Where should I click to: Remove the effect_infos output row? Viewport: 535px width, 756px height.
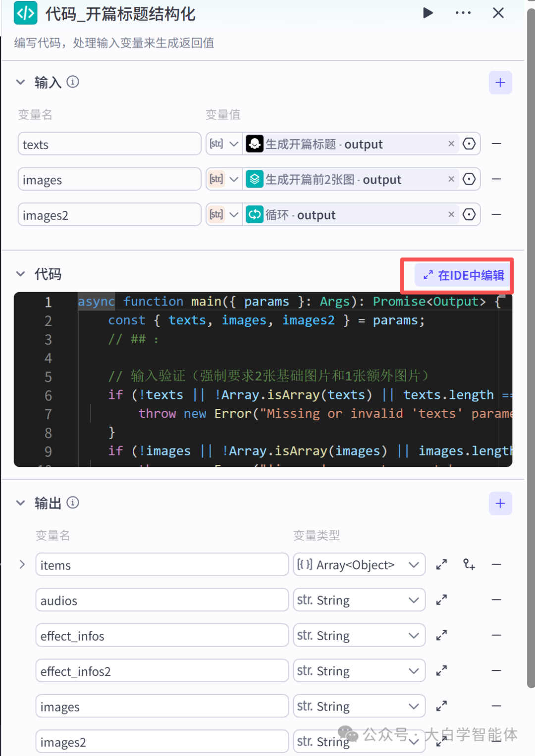pos(496,635)
